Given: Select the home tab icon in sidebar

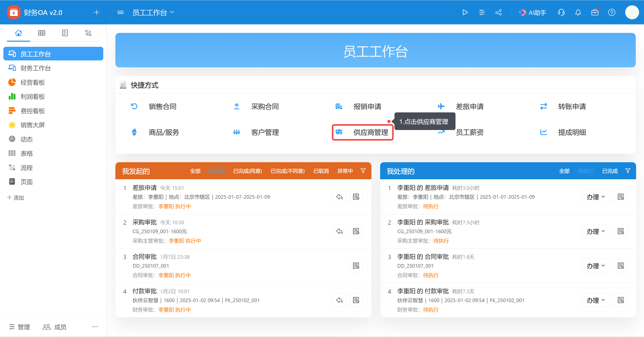Looking at the screenshot, I should click(x=19, y=33).
